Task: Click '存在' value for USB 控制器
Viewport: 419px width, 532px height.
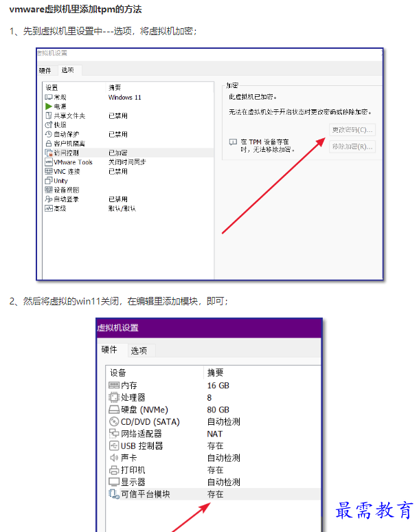Action: click(x=215, y=446)
